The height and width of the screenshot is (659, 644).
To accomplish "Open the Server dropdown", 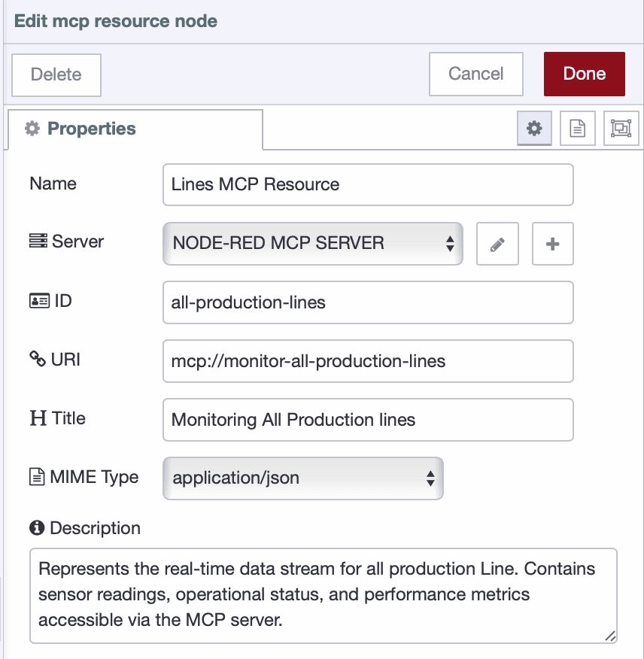I will 312,244.
